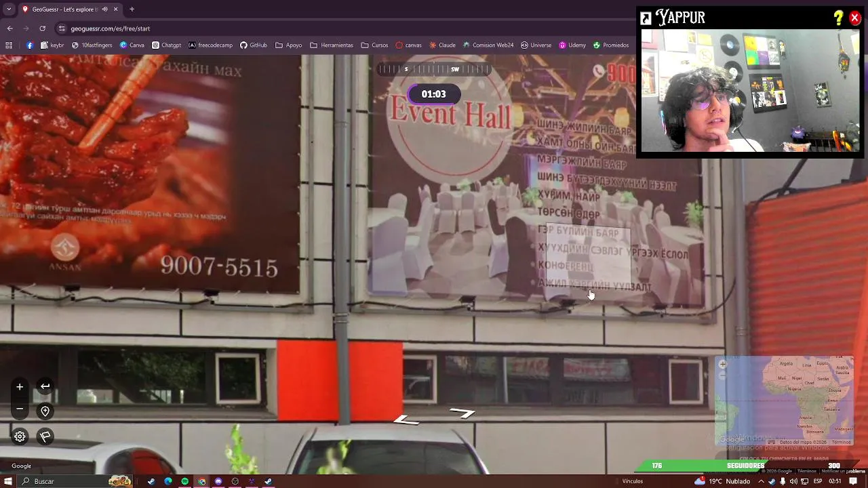The height and width of the screenshot is (488, 868).
Task: Open the GitHub bookmark
Action: pos(254,45)
